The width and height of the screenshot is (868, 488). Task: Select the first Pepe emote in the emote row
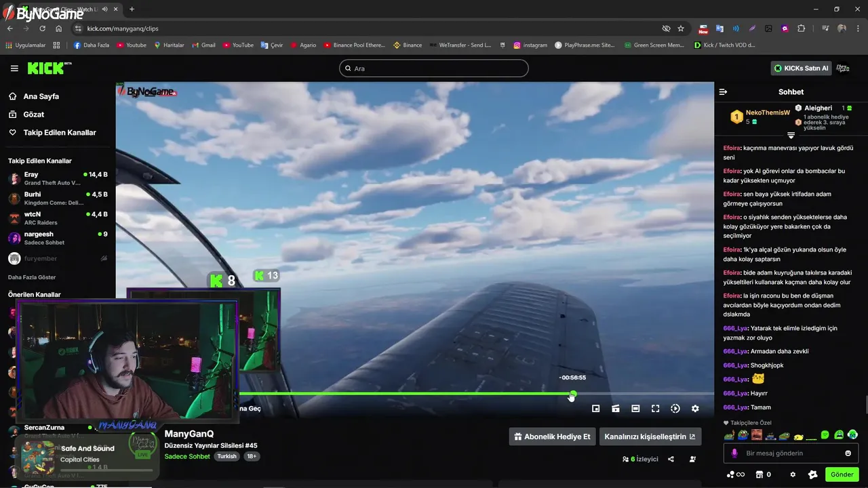pyautogui.click(x=729, y=435)
